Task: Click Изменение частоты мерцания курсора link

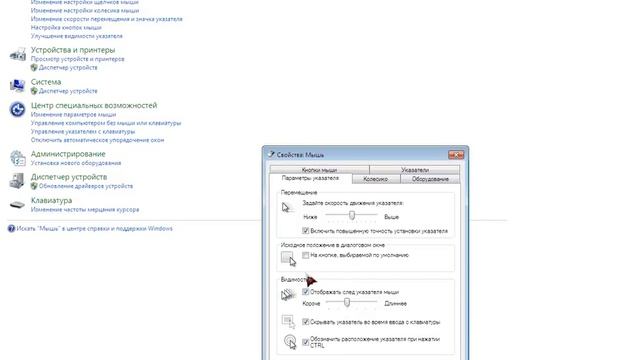Action: 85,210
